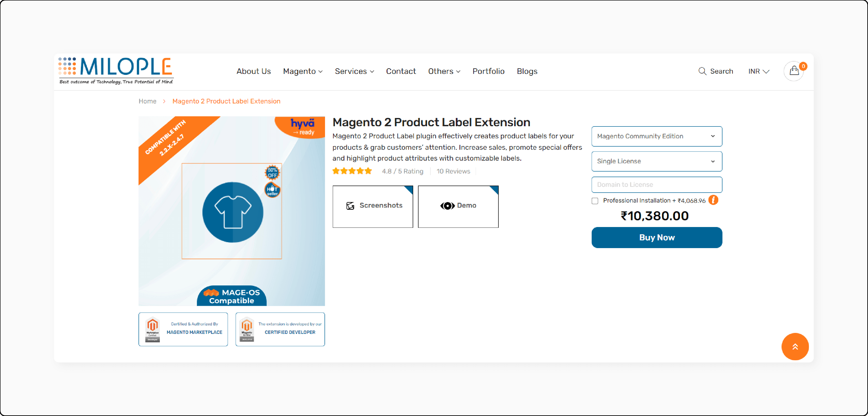
Task: Click the Compatible With 2.2.X-2.4.7 ribbon
Action: pyautogui.click(x=167, y=139)
